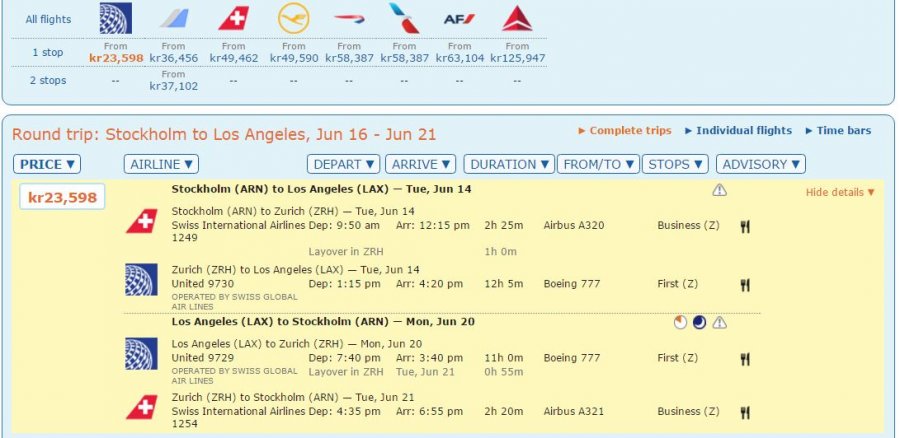Image resolution: width=900 pixels, height=438 pixels.
Task: Click the Air France logo
Action: [x=459, y=19]
